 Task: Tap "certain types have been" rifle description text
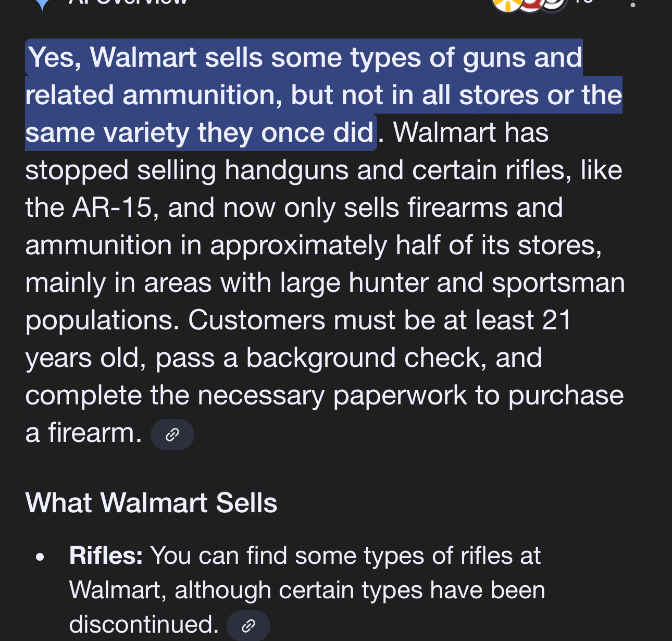tap(360, 590)
